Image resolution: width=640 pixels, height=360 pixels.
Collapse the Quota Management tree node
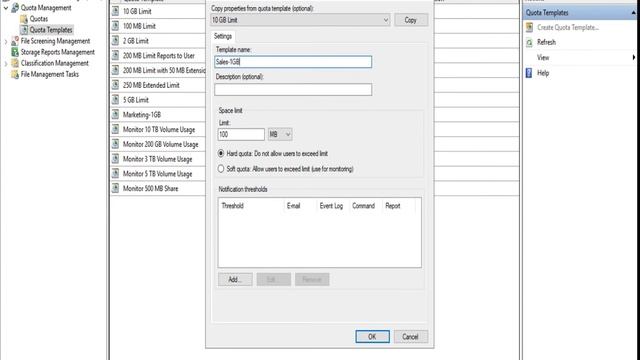click(6, 8)
